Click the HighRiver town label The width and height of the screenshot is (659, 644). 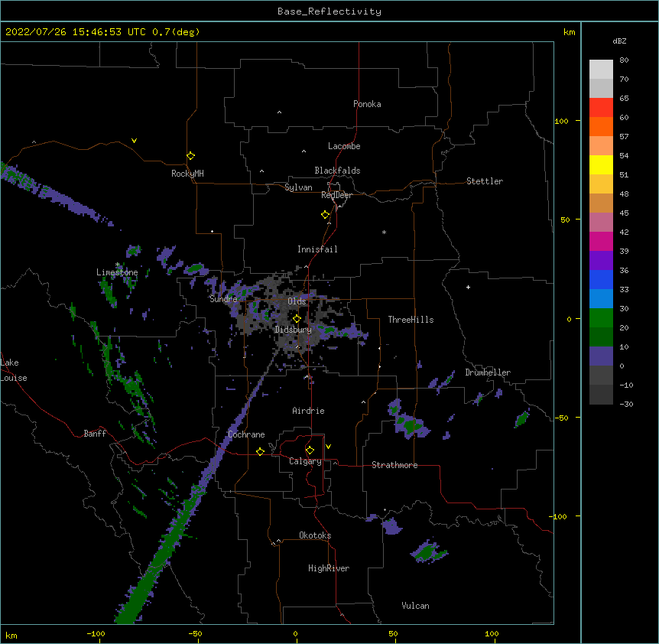click(329, 568)
